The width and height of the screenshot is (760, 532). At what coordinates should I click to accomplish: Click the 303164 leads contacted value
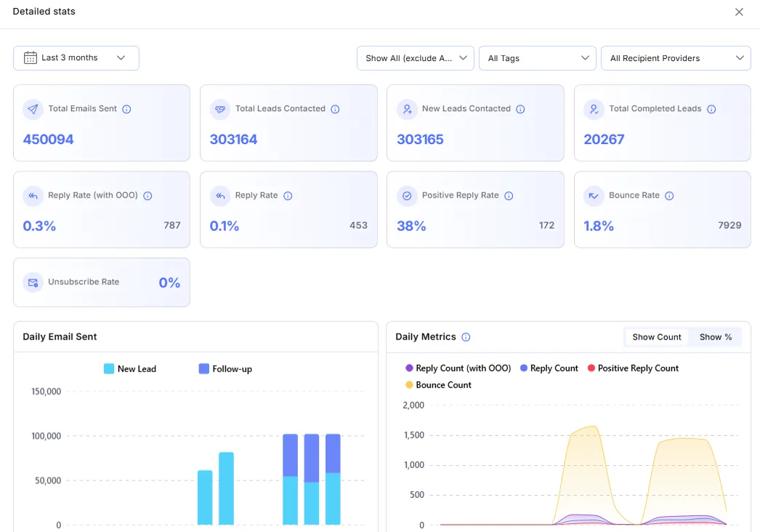click(234, 140)
